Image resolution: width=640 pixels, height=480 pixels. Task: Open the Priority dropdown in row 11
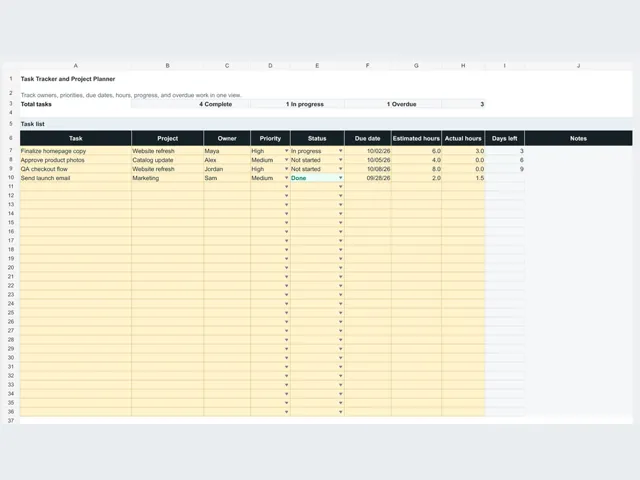(286, 187)
